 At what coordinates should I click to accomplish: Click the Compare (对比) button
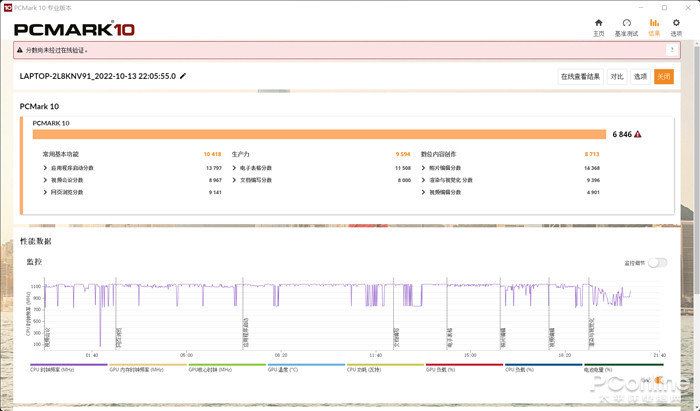click(617, 76)
